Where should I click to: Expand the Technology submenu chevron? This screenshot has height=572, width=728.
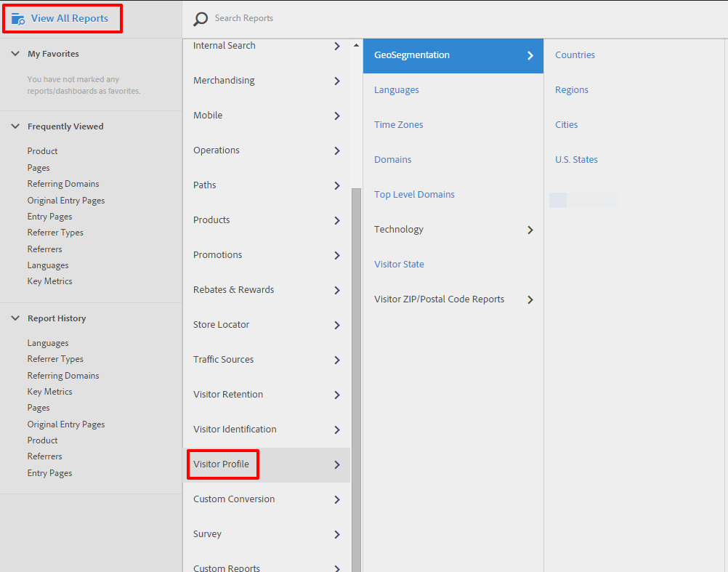click(x=530, y=230)
